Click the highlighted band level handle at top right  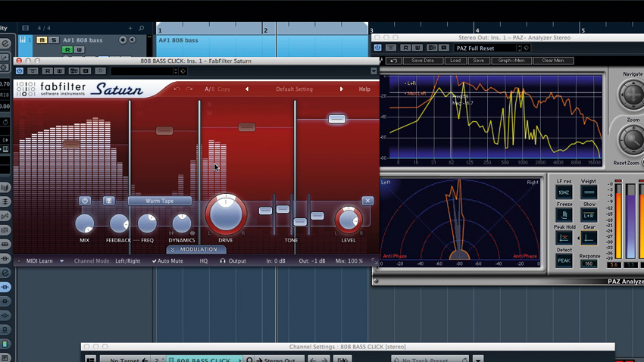(337, 119)
